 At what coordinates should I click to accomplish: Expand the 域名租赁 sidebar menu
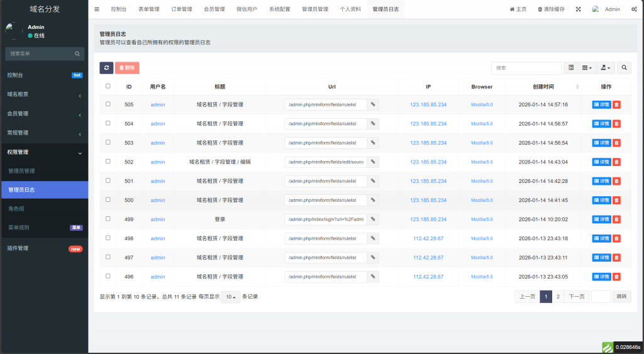tap(44, 94)
